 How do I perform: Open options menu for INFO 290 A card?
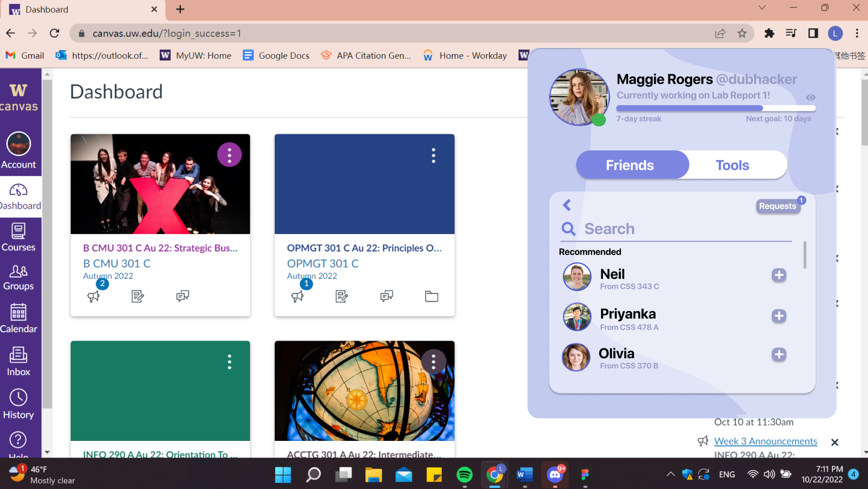click(229, 362)
